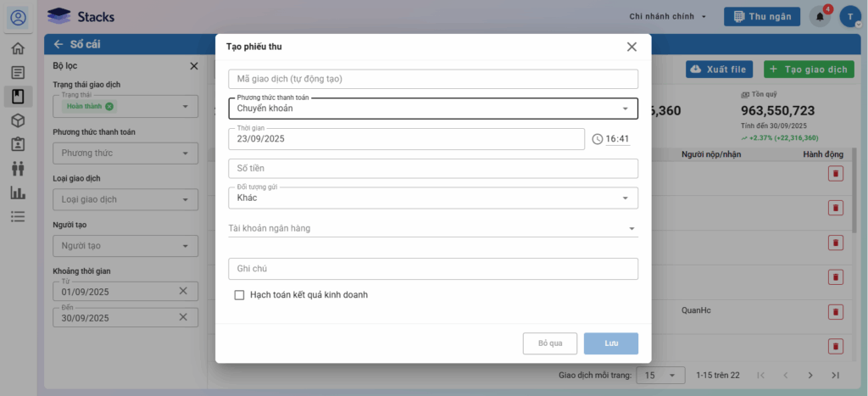Click the back arrow next to Sổ cái
The height and width of the screenshot is (396, 868).
click(x=58, y=44)
